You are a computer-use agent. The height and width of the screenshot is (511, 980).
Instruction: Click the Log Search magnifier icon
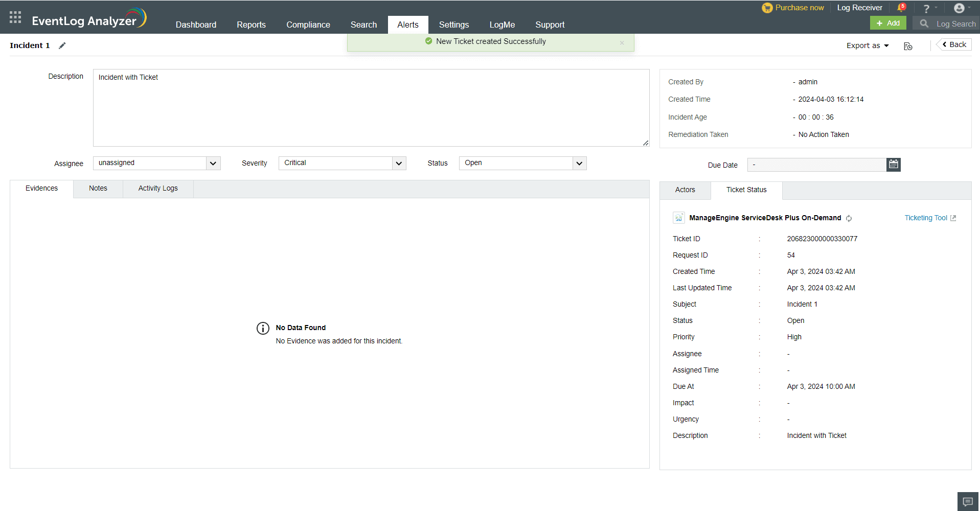[923, 24]
